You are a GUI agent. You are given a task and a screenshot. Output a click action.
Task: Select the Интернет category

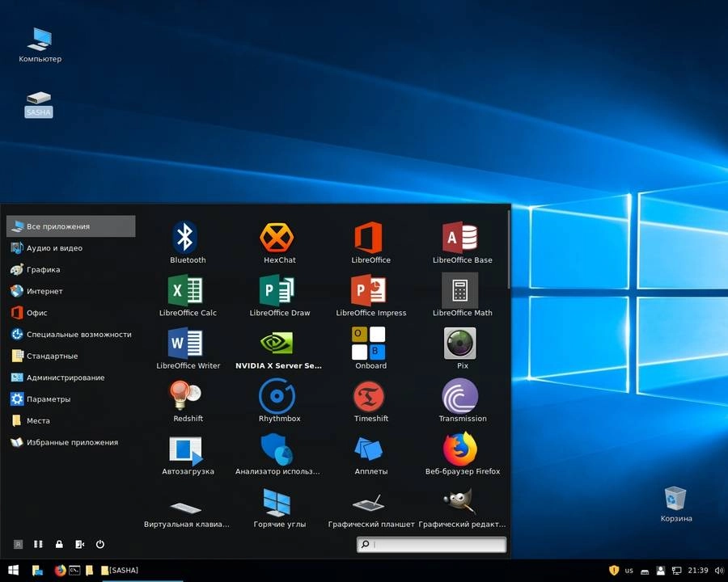[x=71, y=291]
